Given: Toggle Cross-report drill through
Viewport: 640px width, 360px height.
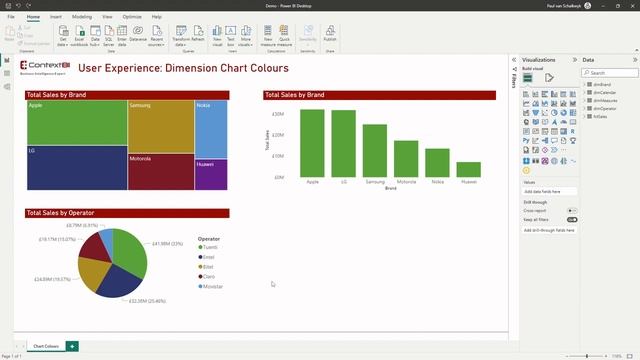Looking at the screenshot, I should tap(572, 211).
